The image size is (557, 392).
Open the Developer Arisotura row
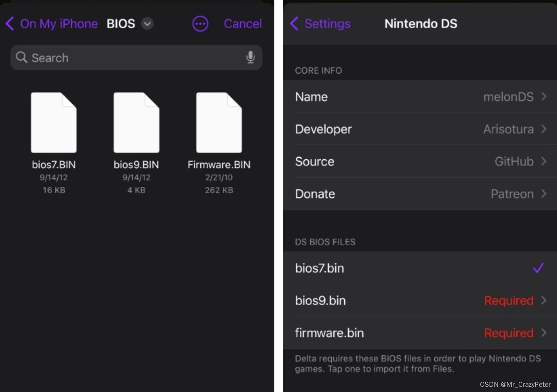point(420,129)
